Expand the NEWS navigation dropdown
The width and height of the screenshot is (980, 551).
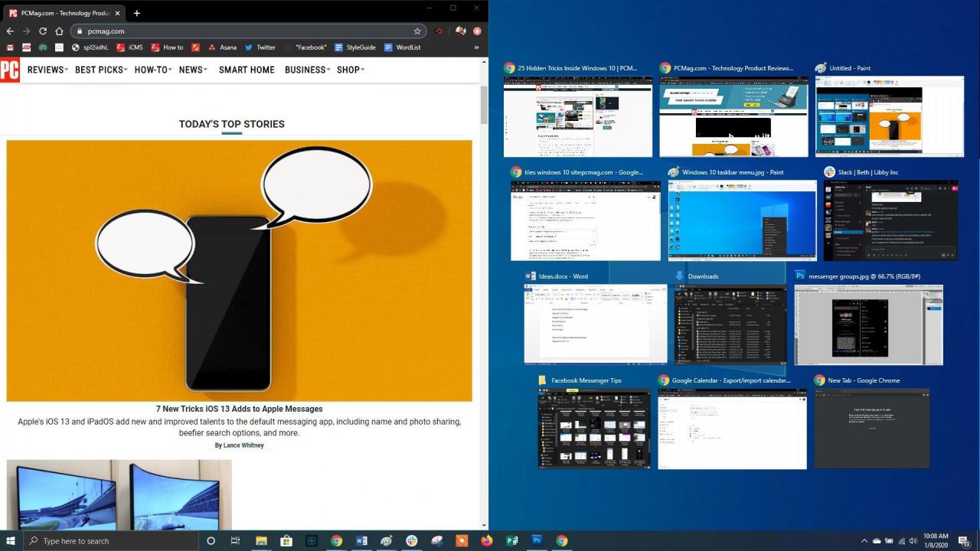tap(191, 70)
